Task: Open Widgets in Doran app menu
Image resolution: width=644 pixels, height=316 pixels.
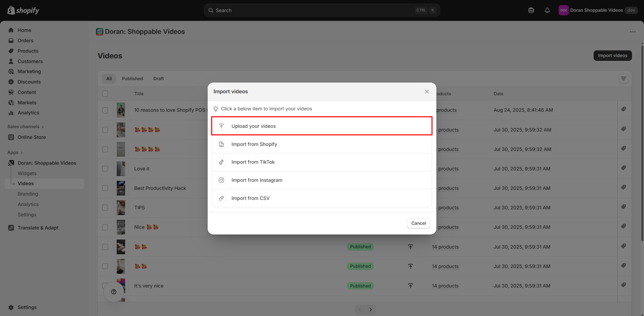Action: click(27, 173)
